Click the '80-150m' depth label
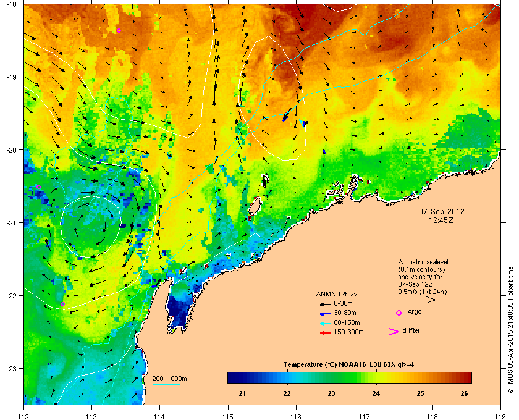Screen dimensions: 519x420 pyautogui.click(x=347, y=322)
